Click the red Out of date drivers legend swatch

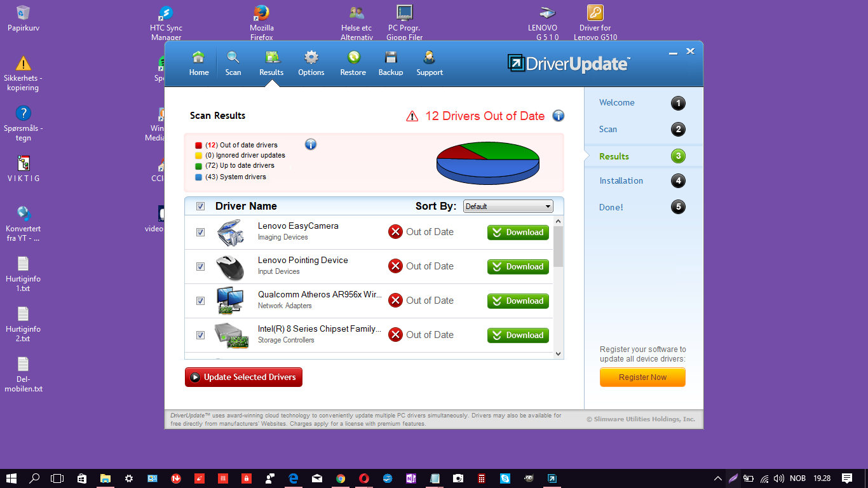pos(199,145)
